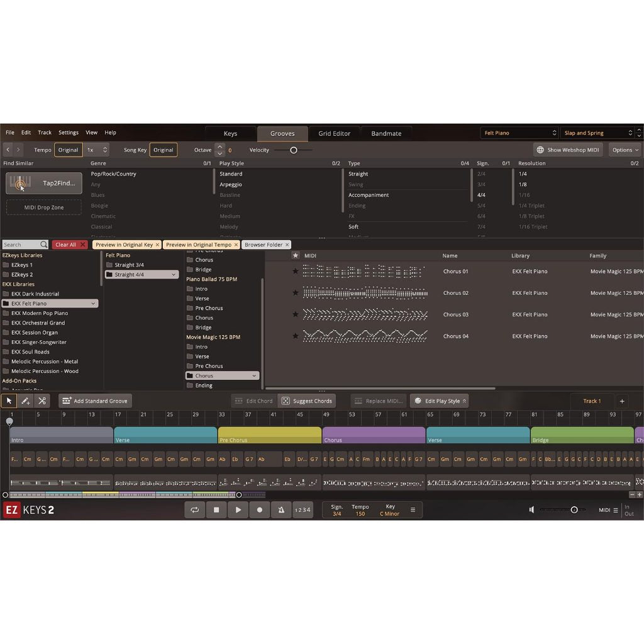Open the Settings menu
644x644 pixels.
point(68,132)
